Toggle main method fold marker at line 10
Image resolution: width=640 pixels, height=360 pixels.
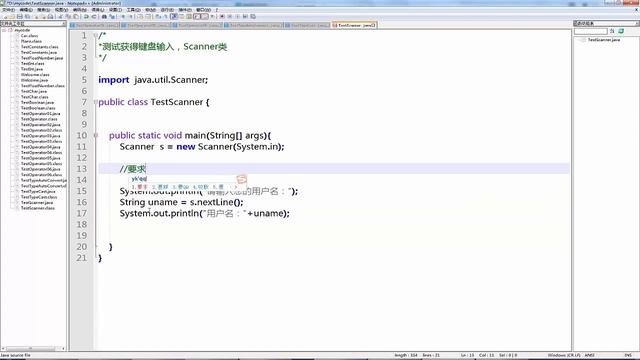click(x=96, y=135)
